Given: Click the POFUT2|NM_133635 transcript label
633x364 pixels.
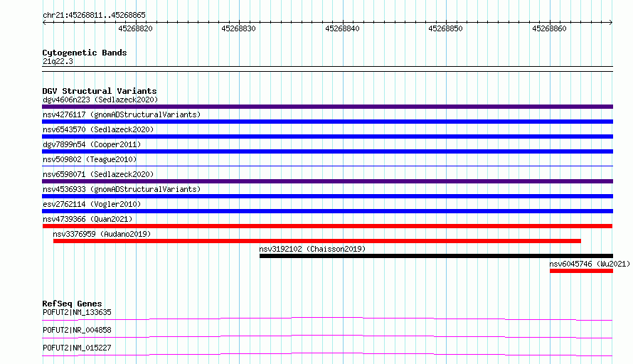Looking at the screenshot, I should [x=77, y=312].
